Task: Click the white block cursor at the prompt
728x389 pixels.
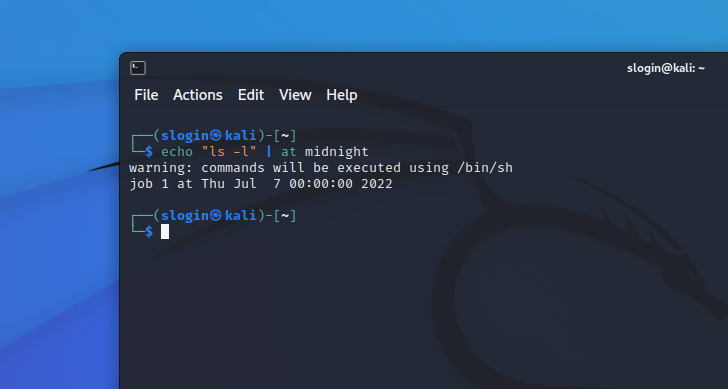Action: (x=165, y=231)
